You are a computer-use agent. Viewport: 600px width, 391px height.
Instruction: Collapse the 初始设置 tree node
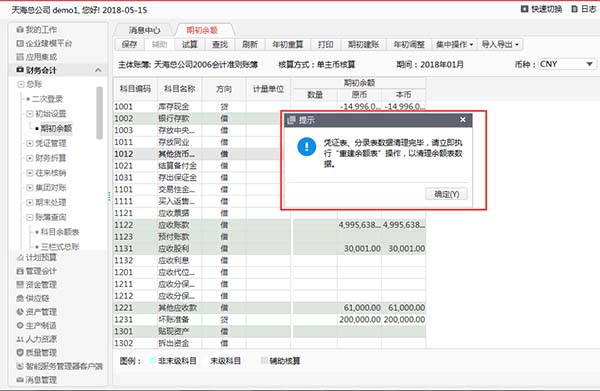[29, 114]
